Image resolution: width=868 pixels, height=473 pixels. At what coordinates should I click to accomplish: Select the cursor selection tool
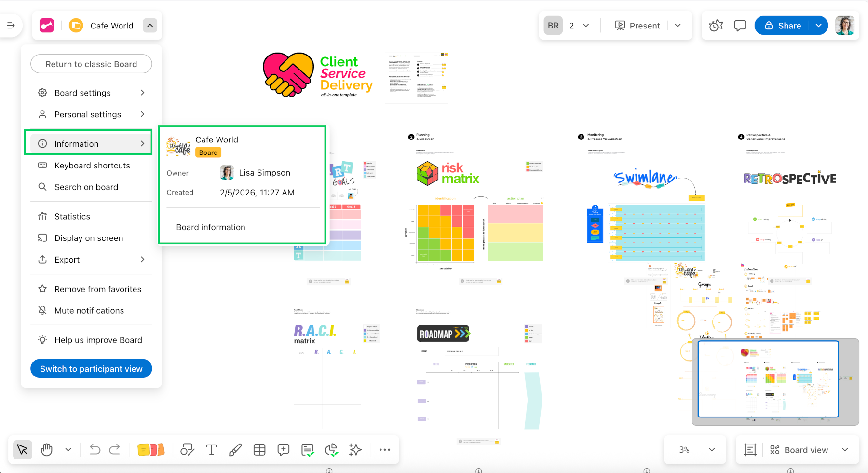(22, 449)
